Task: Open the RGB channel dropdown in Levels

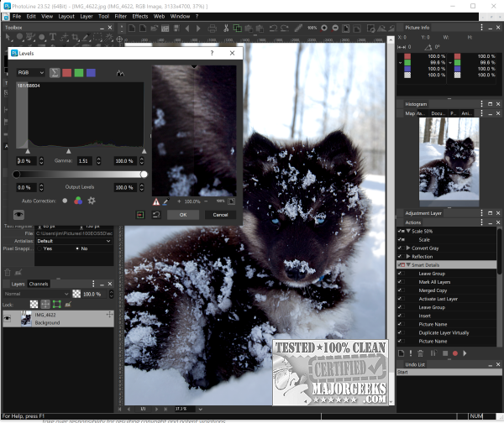Action: [30, 73]
